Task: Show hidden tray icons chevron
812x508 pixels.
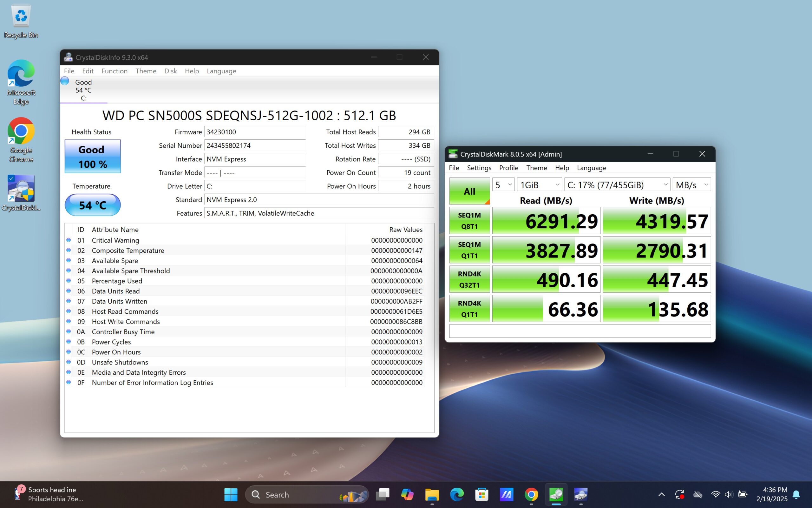Action: coord(662,495)
